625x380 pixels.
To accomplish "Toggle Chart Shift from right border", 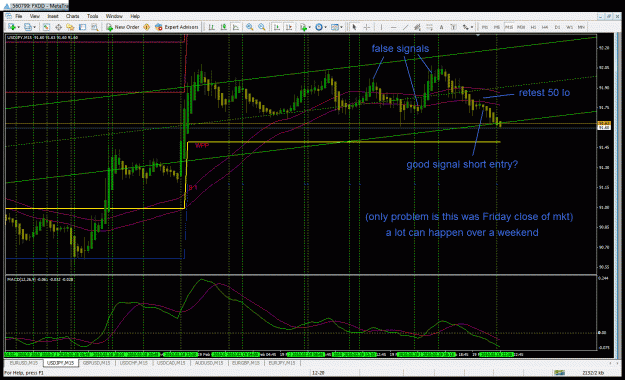I will pos(289,27).
